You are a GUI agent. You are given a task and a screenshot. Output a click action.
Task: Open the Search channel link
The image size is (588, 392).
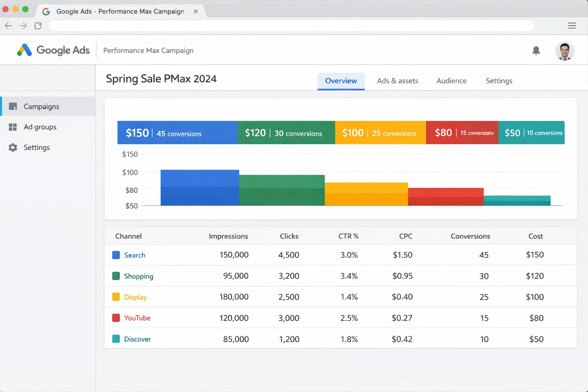click(135, 255)
